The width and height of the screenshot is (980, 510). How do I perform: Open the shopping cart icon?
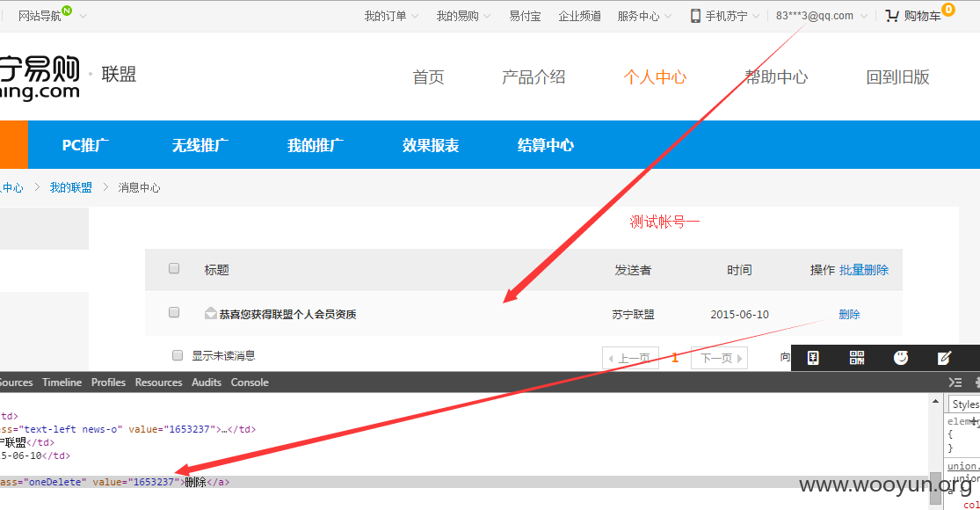[892, 16]
